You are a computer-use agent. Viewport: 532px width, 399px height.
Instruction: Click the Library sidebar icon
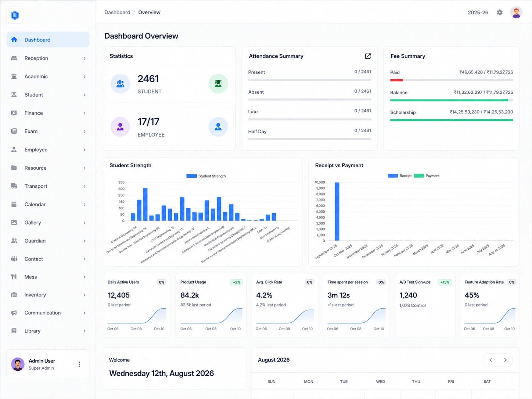pyautogui.click(x=14, y=331)
